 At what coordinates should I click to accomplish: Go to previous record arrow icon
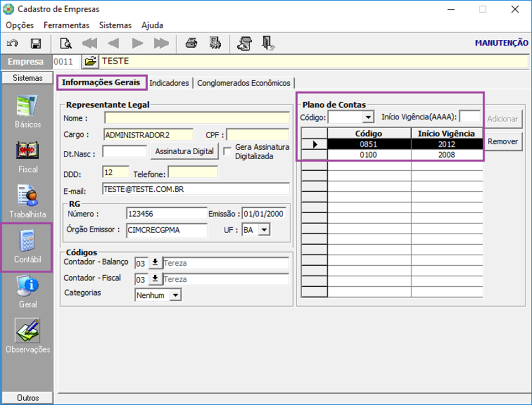(x=113, y=44)
